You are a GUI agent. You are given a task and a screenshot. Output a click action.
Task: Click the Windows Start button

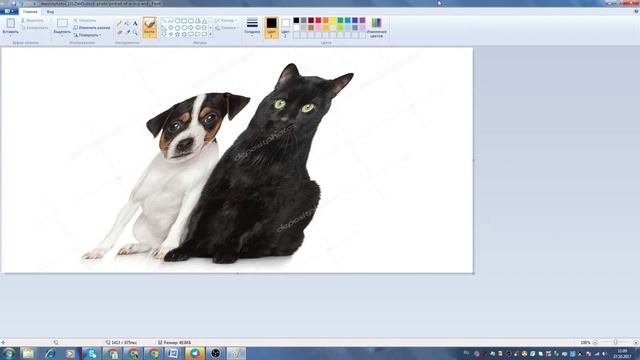click(x=8, y=353)
